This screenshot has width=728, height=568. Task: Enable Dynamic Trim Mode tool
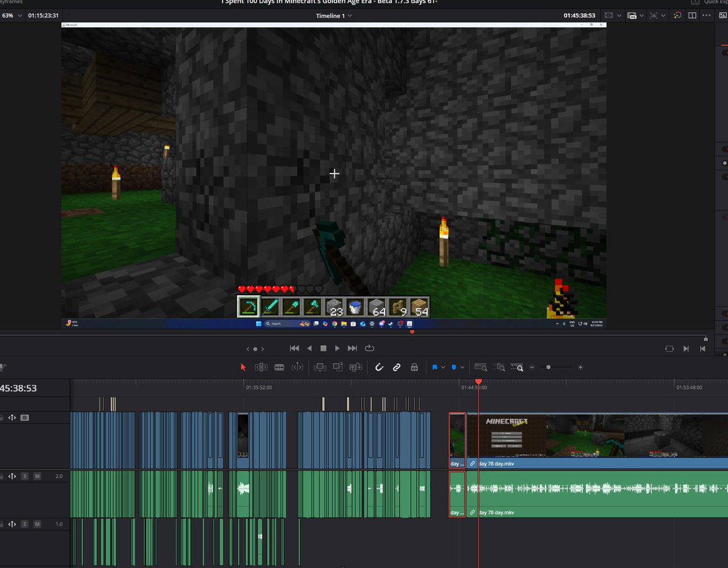pos(297,367)
